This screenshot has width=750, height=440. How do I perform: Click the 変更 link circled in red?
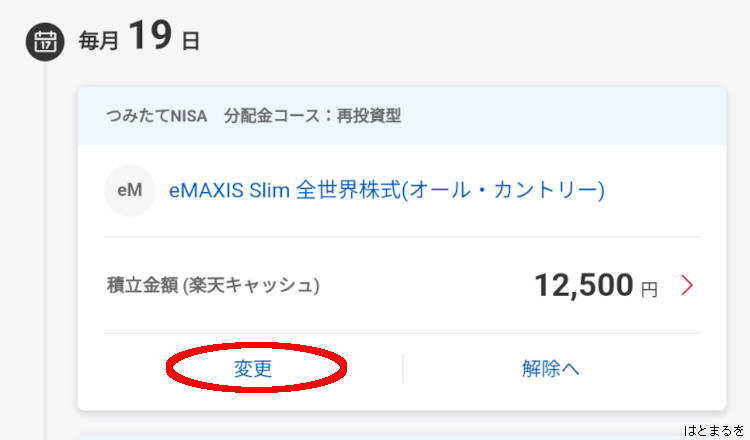(x=253, y=369)
